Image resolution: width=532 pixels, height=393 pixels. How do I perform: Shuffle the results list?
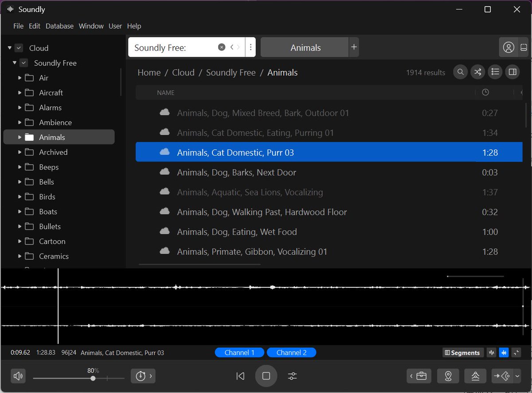coord(478,72)
